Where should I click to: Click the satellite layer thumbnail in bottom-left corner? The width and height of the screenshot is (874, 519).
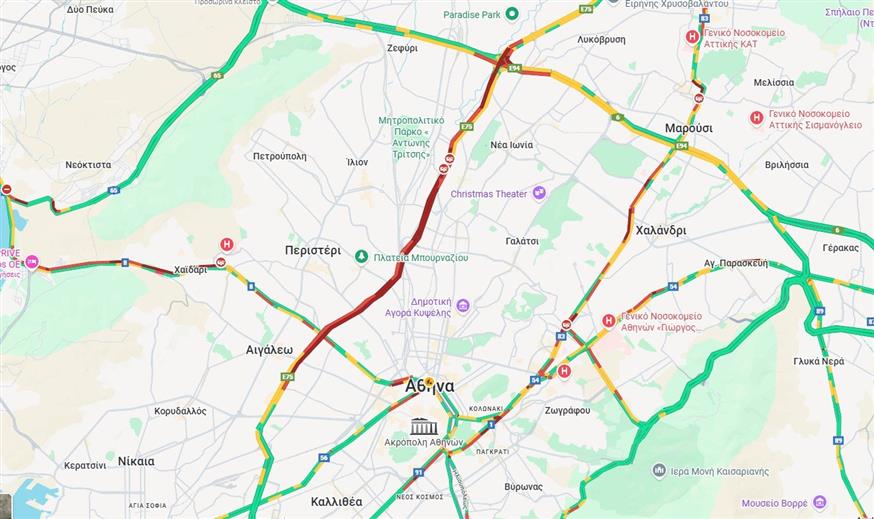point(6,506)
